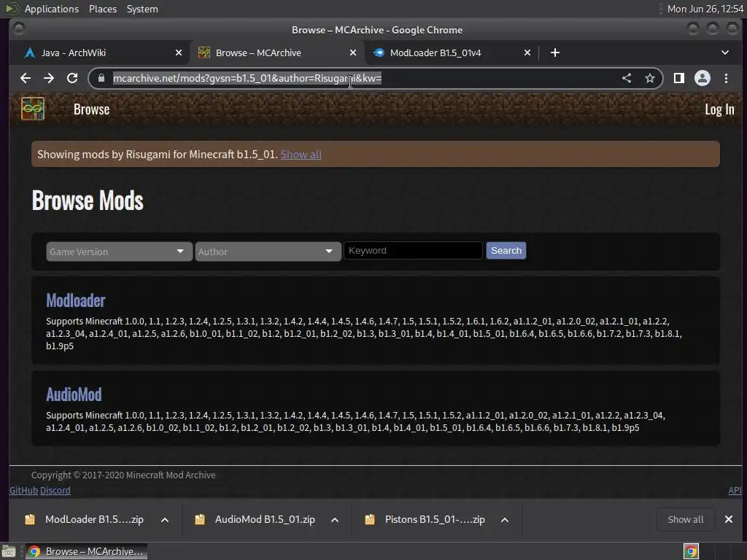Open downloaded AudioMod B1.5_01.zip
747x560 pixels.
(x=256, y=519)
